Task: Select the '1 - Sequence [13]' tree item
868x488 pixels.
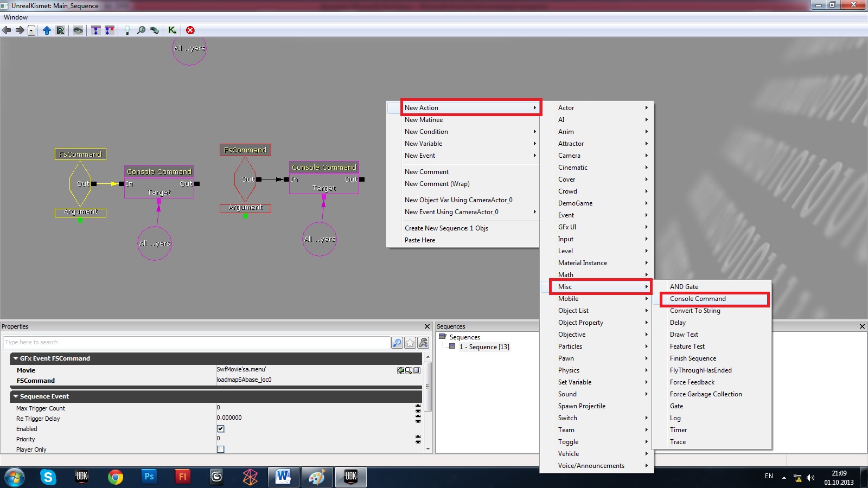Action: pyautogui.click(x=484, y=347)
